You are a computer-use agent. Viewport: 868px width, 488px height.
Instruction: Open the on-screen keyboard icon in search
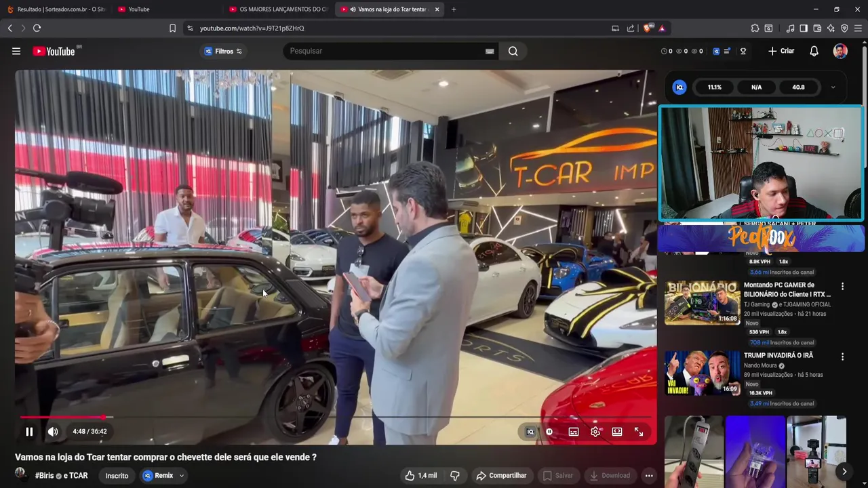click(490, 51)
